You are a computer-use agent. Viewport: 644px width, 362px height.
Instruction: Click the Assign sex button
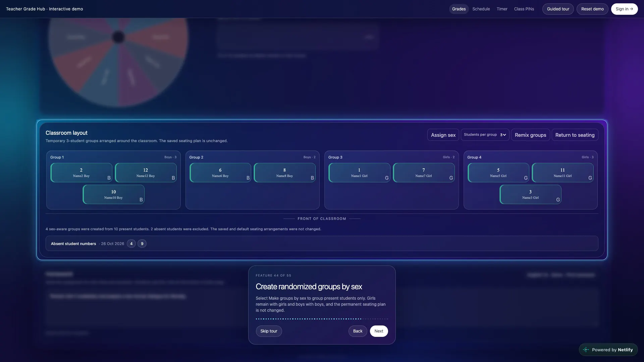coord(443,135)
